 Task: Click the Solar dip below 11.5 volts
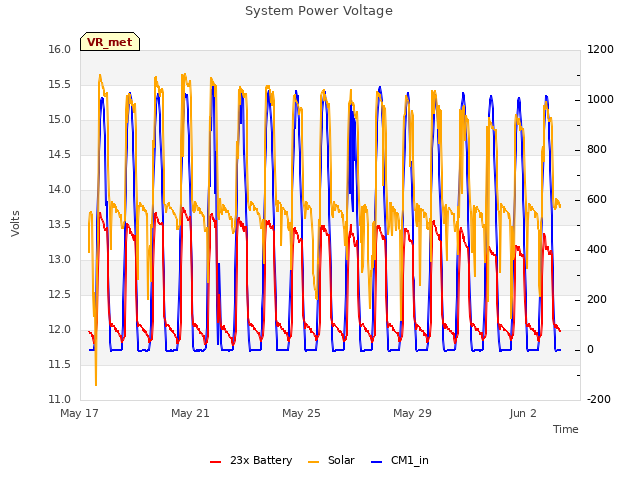pyautogui.click(x=96, y=378)
